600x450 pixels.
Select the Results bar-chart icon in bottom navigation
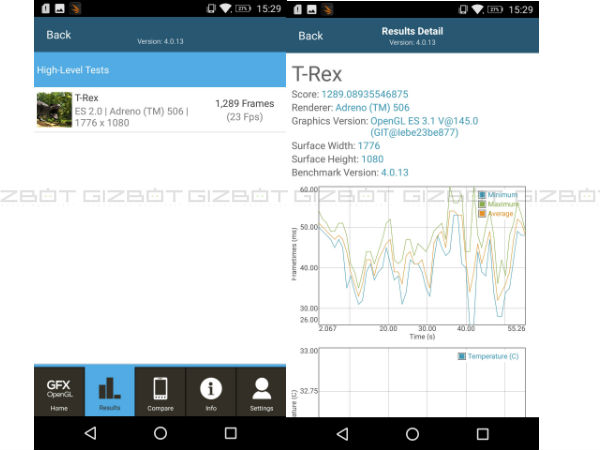click(x=110, y=391)
